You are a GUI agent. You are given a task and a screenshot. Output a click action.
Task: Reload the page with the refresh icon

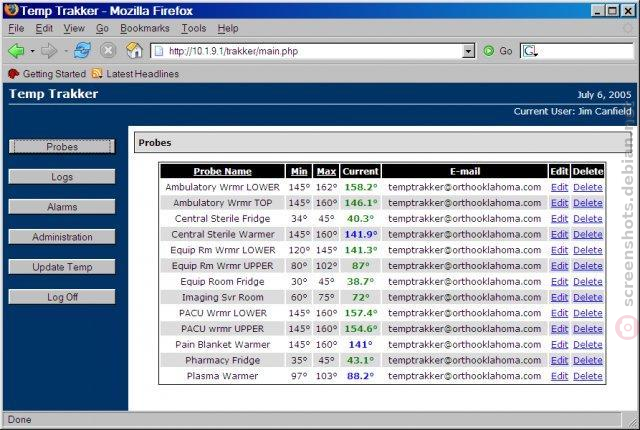click(82, 51)
